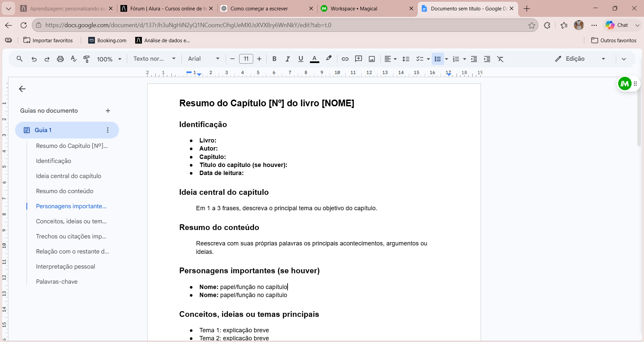Open the Outros favoritos folder

pos(614,41)
